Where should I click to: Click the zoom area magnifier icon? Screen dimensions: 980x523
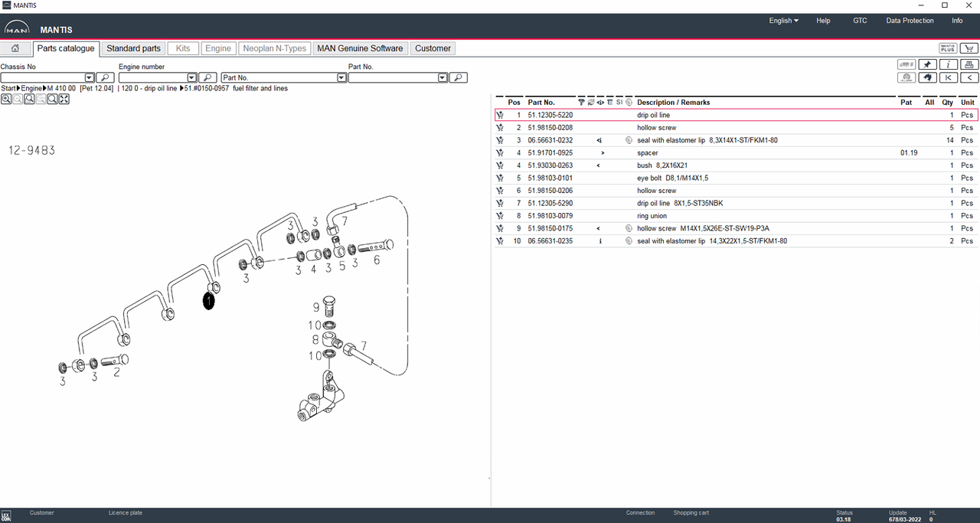click(29, 99)
